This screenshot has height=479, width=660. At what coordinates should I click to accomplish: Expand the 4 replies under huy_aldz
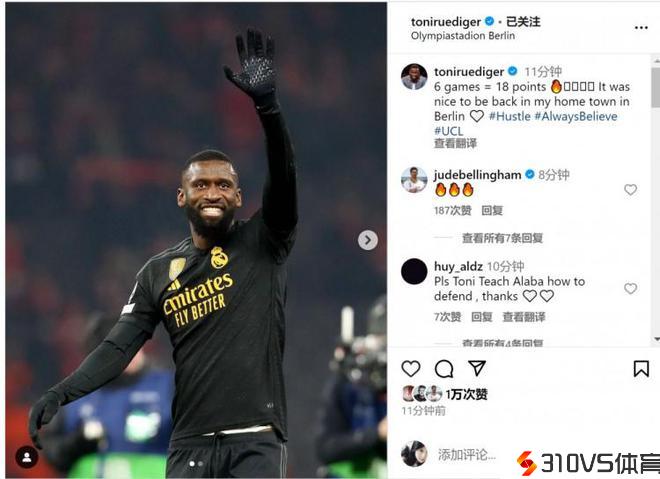tap(502, 343)
